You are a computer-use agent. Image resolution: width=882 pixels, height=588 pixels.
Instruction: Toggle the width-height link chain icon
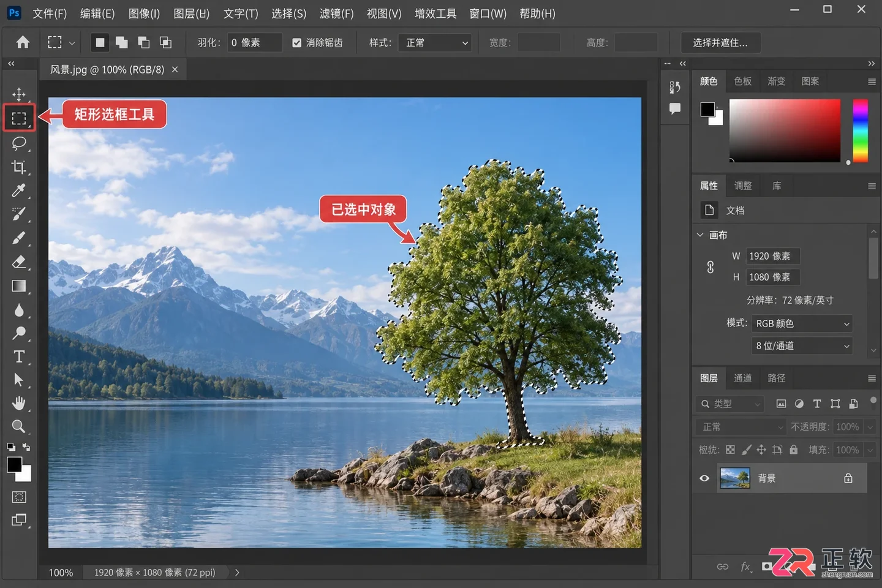coord(710,267)
